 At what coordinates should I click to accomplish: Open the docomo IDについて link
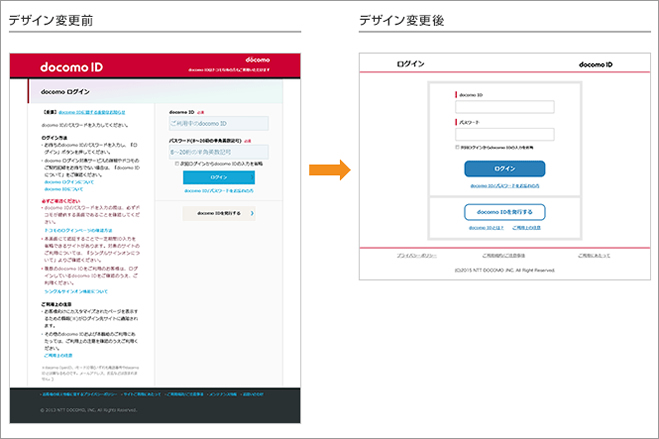tap(63, 189)
